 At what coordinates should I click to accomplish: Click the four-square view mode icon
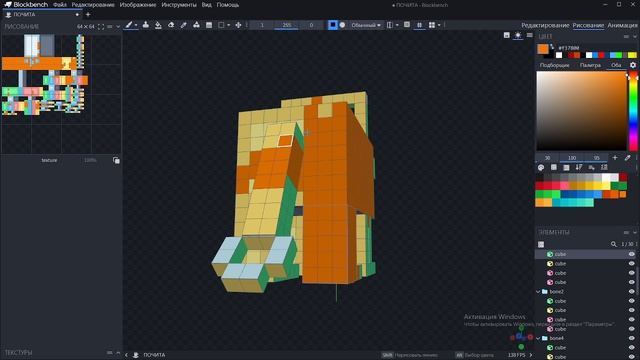click(432, 25)
